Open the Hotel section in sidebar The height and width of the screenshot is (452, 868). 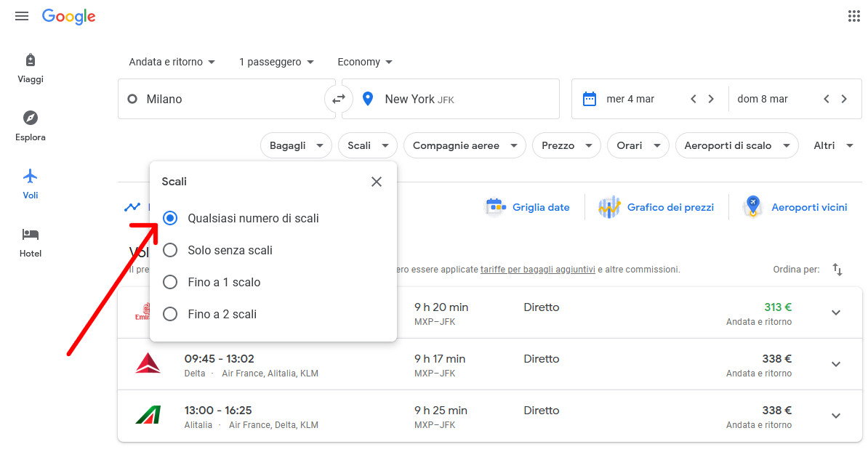[x=31, y=242]
